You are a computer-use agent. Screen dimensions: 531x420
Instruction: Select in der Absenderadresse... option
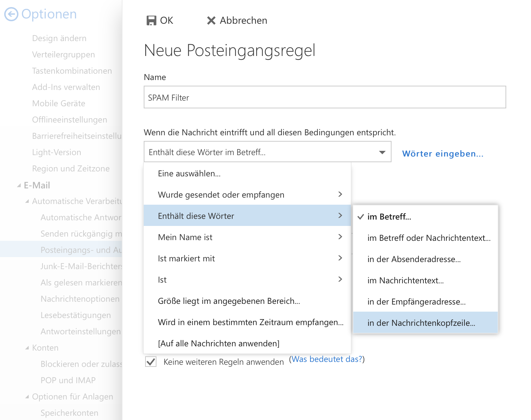tap(426, 259)
